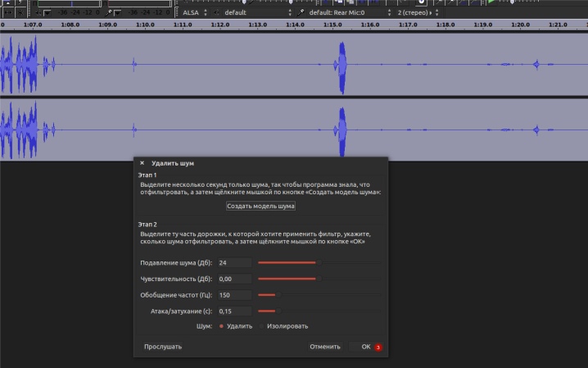The image size is (588, 368).
Task: Open the Rear Mic:0 recording device dropdown
Action: pyautogui.click(x=350, y=12)
